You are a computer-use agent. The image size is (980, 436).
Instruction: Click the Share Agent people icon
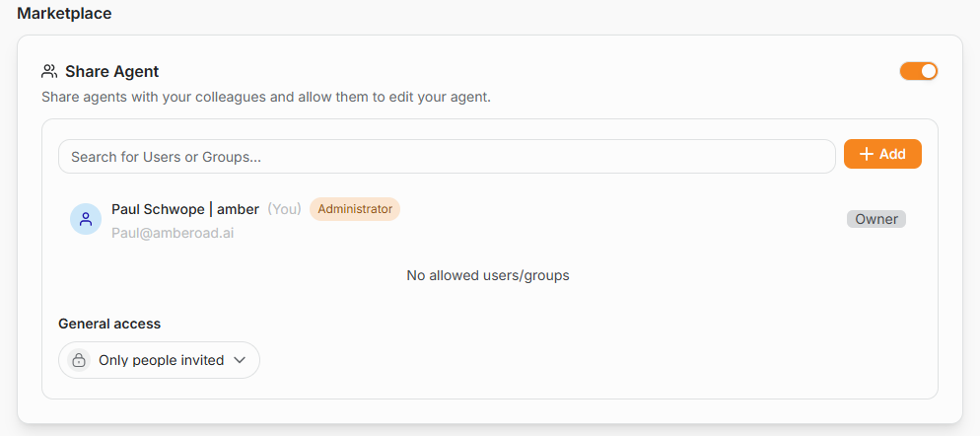(48, 71)
